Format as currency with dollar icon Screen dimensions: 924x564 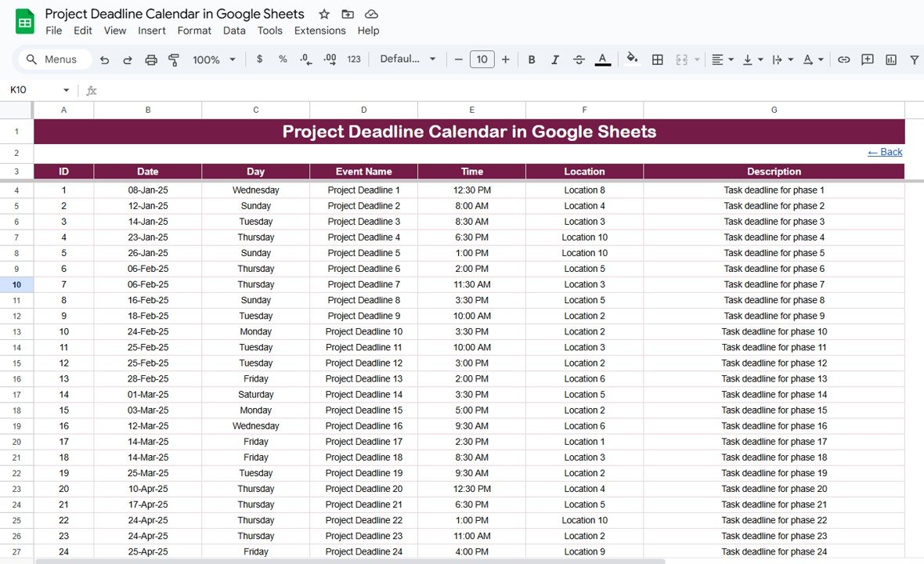click(x=259, y=60)
